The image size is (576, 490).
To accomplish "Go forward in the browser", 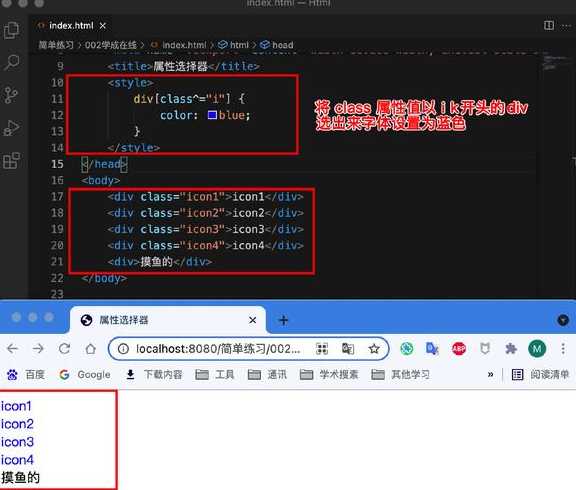I will pyautogui.click(x=38, y=349).
